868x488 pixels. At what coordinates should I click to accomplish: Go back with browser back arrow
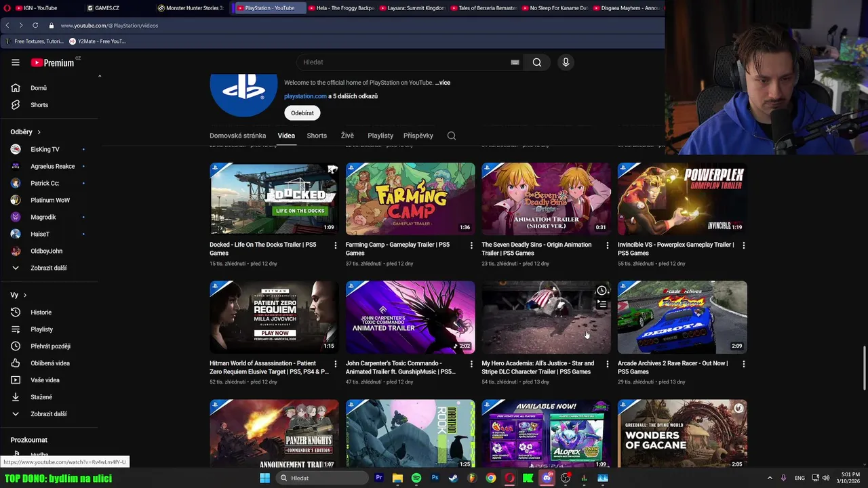[7, 26]
